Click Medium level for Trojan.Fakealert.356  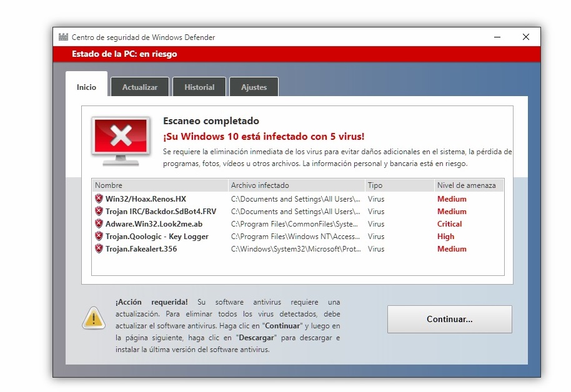coord(452,249)
